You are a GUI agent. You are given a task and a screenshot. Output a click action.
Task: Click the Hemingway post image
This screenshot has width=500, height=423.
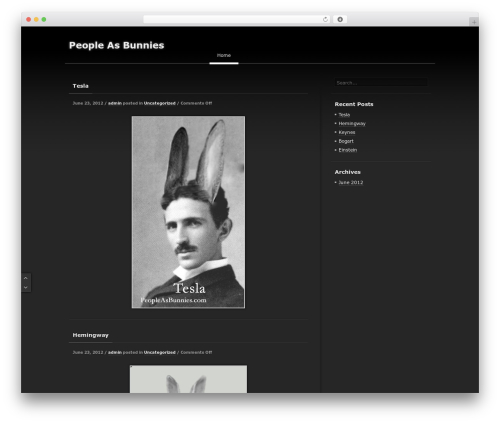[188, 379]
